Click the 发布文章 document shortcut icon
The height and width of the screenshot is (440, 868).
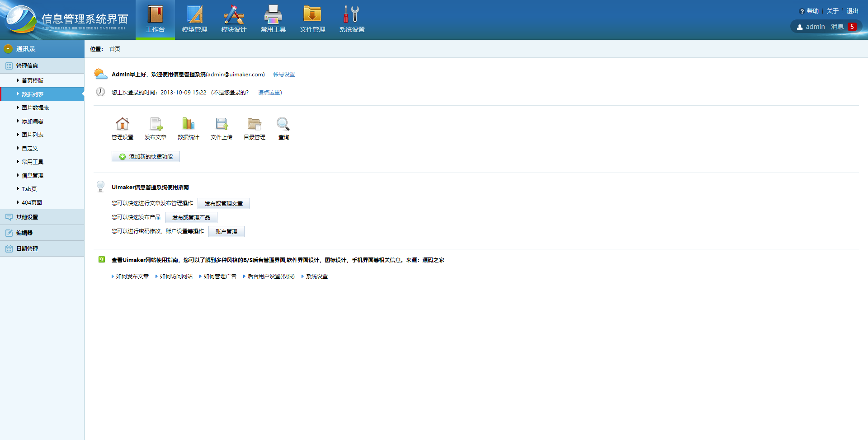tap(156, 123)
